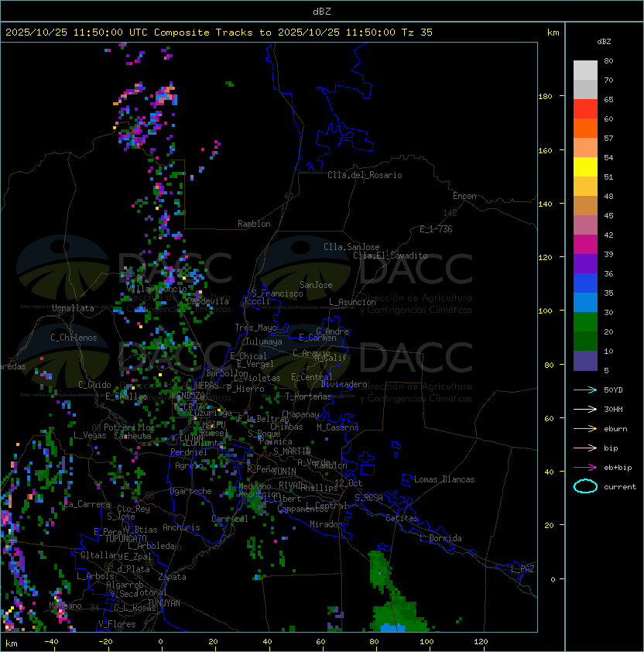Click the -40 tick on the bottom axis
This screenshot has height=652, width=644.
51,642
